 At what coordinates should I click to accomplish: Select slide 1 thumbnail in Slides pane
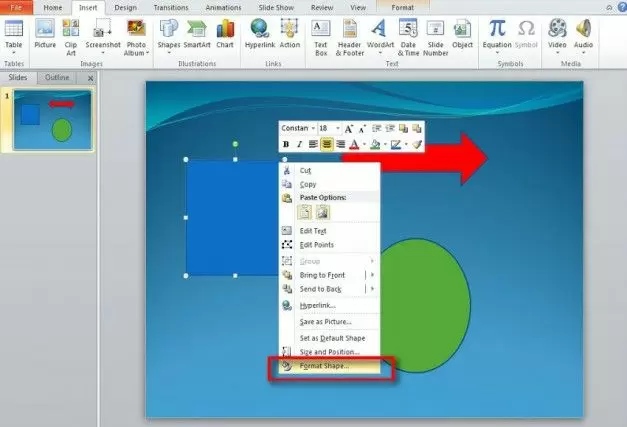(x=51, y=120)
